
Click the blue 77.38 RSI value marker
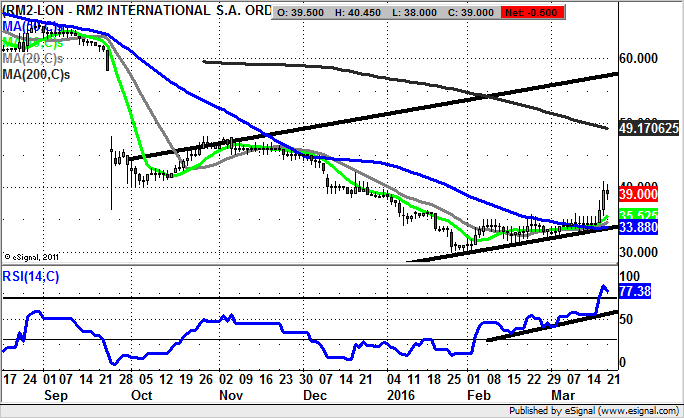[x=634, y=290]
